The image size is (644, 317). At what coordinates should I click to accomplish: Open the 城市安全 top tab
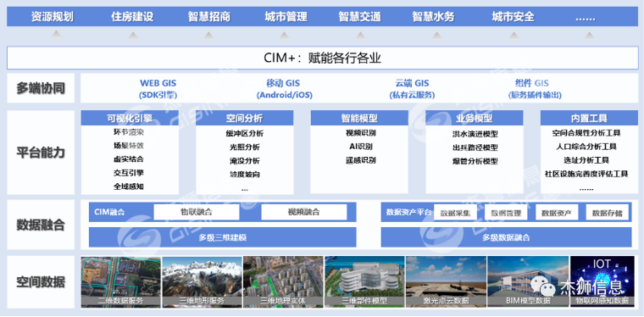(514, 17)
